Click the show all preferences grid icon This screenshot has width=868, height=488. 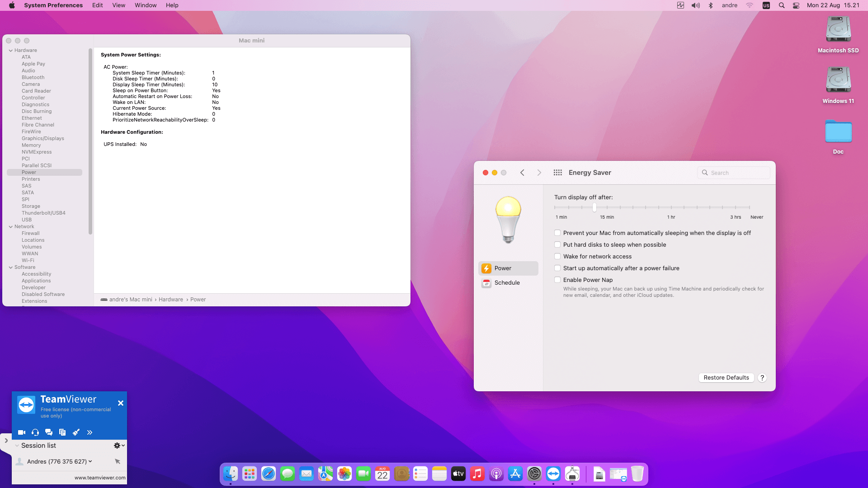pyautogui.click(x=557, y=173)
